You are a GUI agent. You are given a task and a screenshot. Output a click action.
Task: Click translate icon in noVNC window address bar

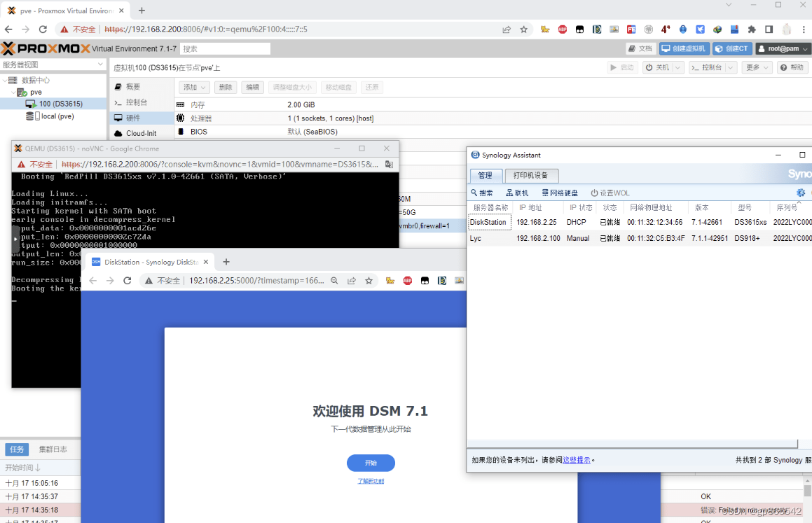tap(389, 165)
